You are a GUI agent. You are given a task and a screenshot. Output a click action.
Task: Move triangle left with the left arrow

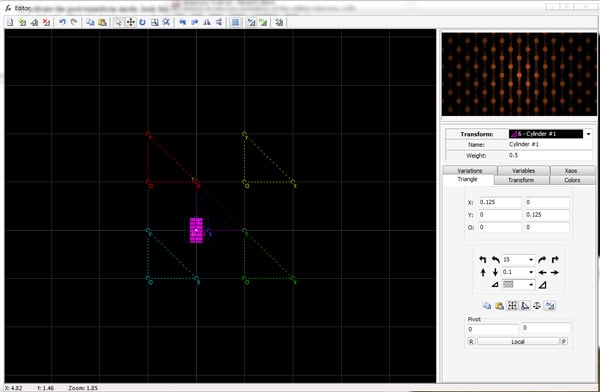coord(542,272)
